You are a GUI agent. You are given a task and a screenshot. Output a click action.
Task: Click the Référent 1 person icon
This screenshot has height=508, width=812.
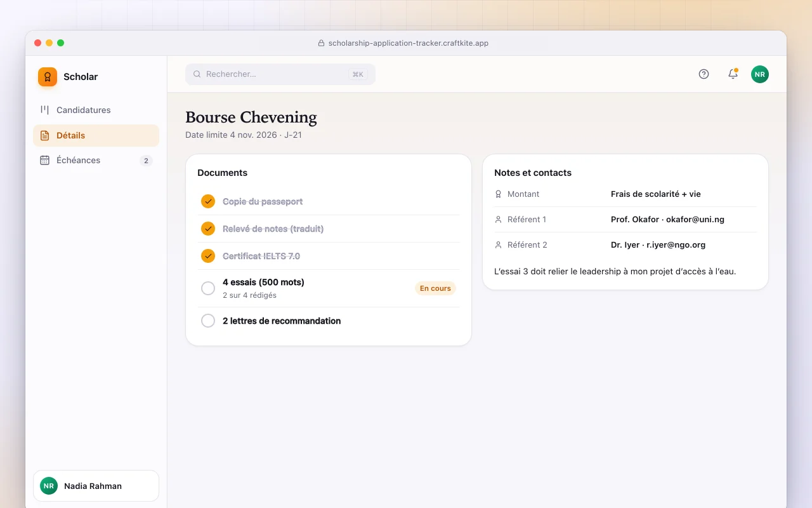[x=498, y=220]
